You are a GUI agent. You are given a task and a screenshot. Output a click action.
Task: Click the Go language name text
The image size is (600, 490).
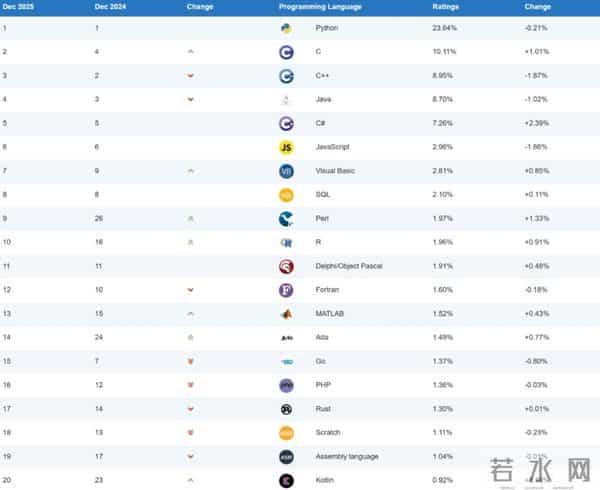coord(320,361)
